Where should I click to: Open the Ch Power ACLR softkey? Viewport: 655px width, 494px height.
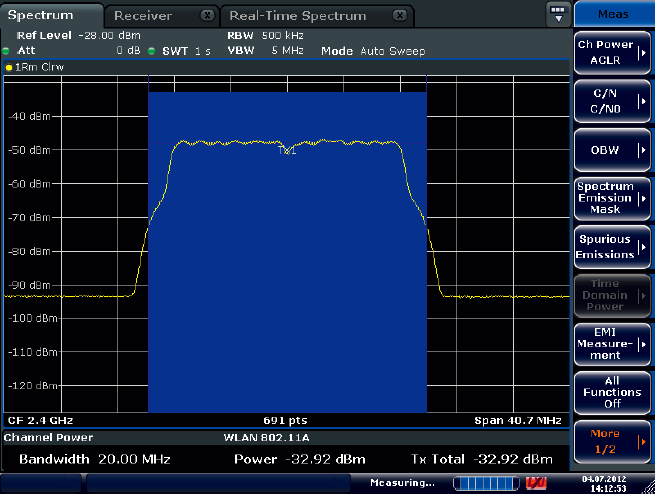click(612, 53)
